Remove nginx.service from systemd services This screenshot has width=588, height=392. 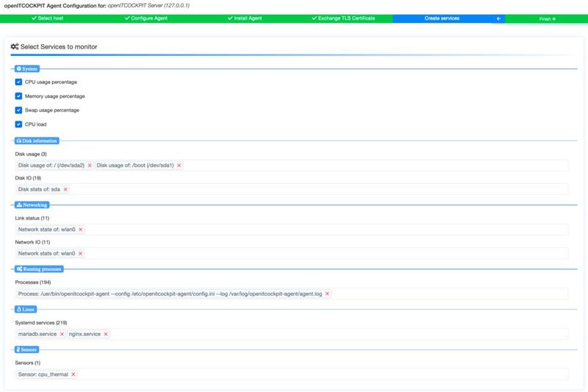coord(106,334)
